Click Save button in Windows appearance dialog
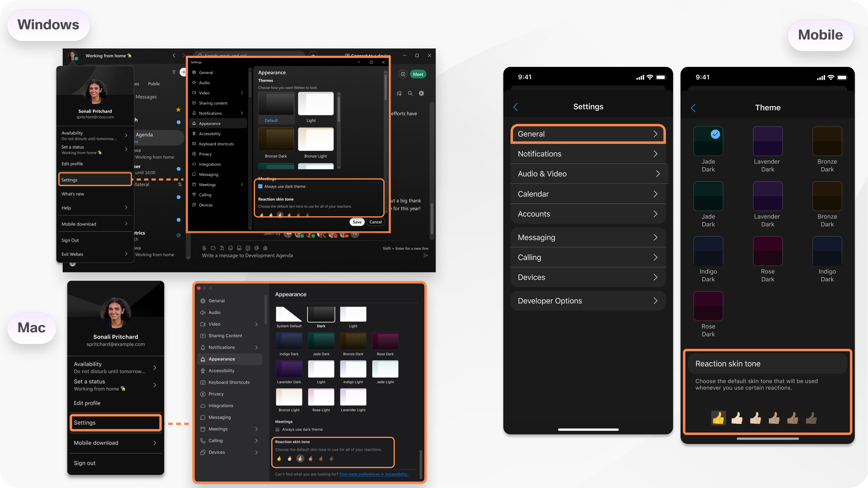The image size is (868, 488). pos(357,222)
